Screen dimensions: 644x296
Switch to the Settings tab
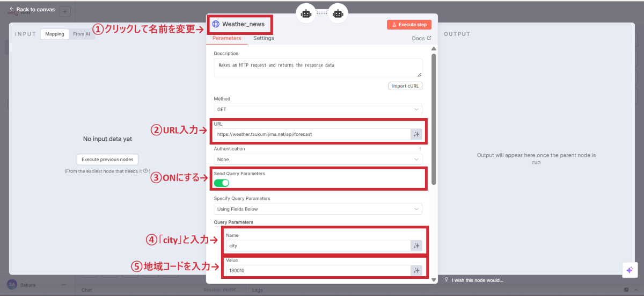tap(264, 38)
